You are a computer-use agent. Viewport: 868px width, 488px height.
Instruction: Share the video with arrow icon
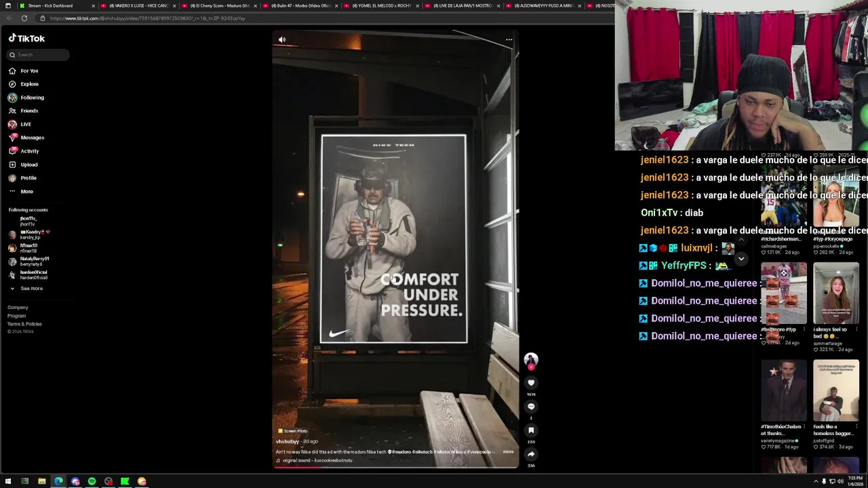(x=531, y=454)
